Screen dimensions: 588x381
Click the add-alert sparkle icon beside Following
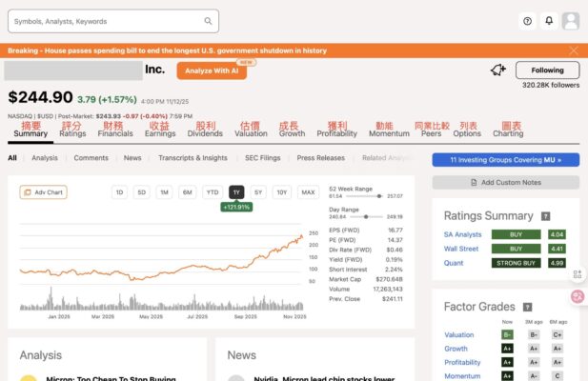[x=497, y=70]
